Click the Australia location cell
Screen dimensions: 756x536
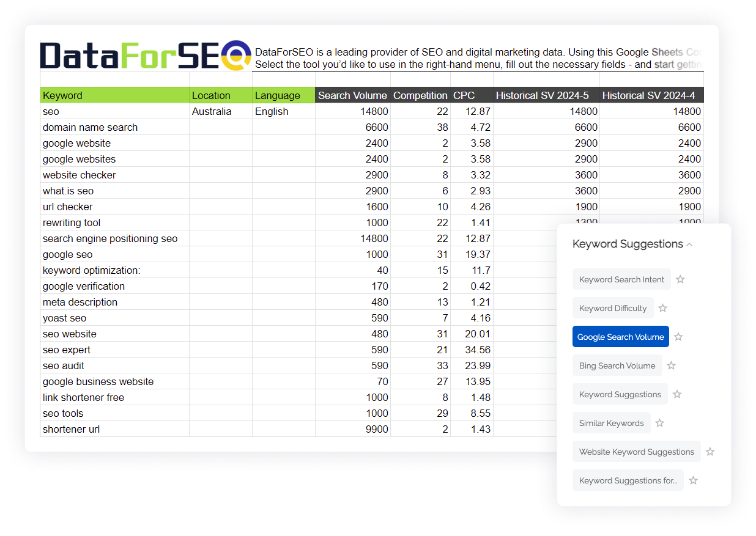[x=221, y=111]
